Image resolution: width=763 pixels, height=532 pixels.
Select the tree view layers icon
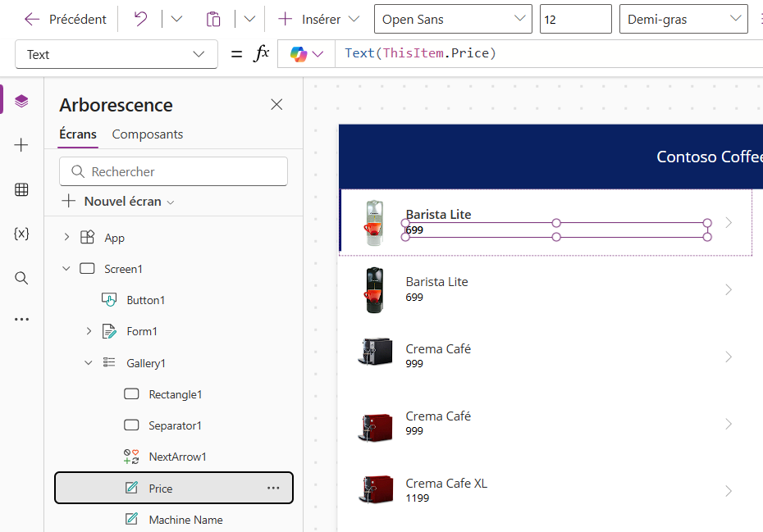[x=21, y=101]
